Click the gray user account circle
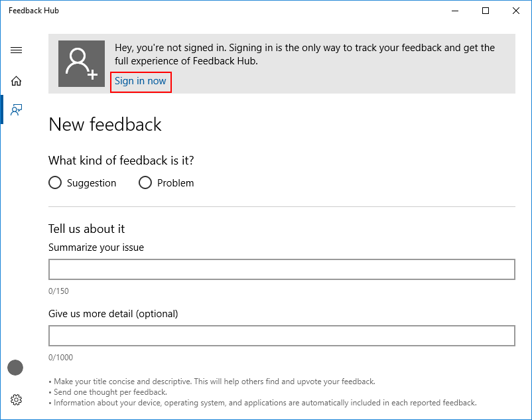 coord(15,368)
